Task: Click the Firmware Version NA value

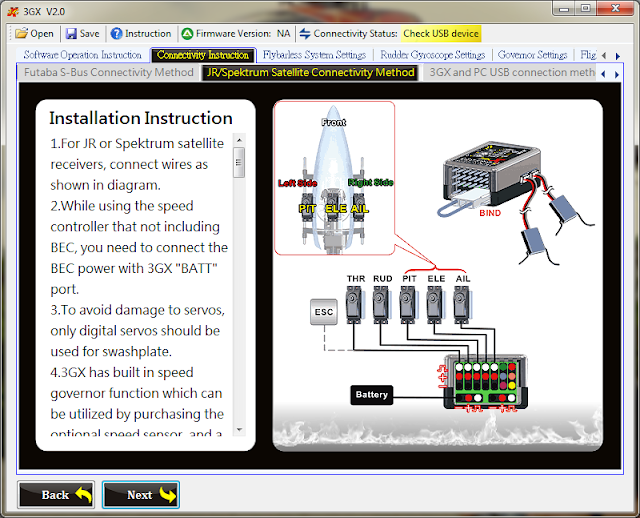Action: [283, 33]
